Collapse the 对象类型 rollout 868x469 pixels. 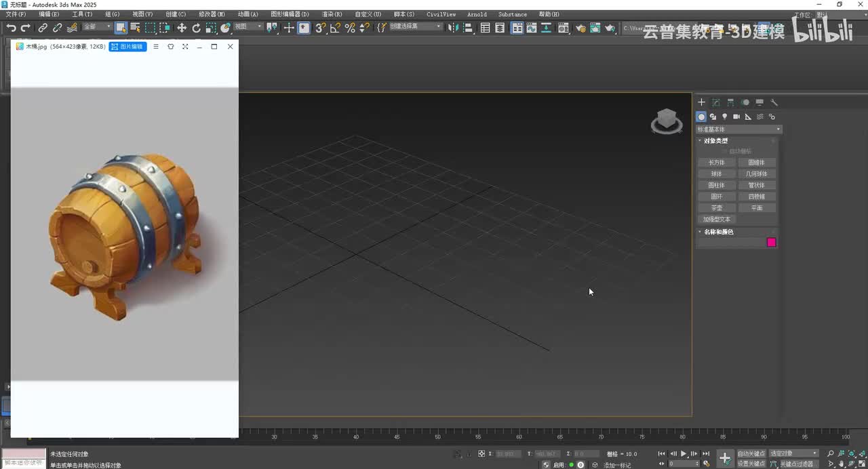click(715, 141)
